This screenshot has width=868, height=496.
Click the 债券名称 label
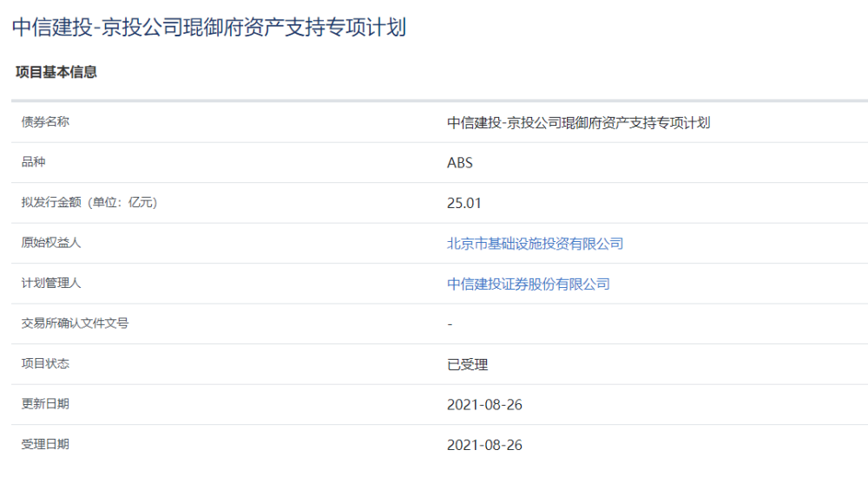coord(45,121)
